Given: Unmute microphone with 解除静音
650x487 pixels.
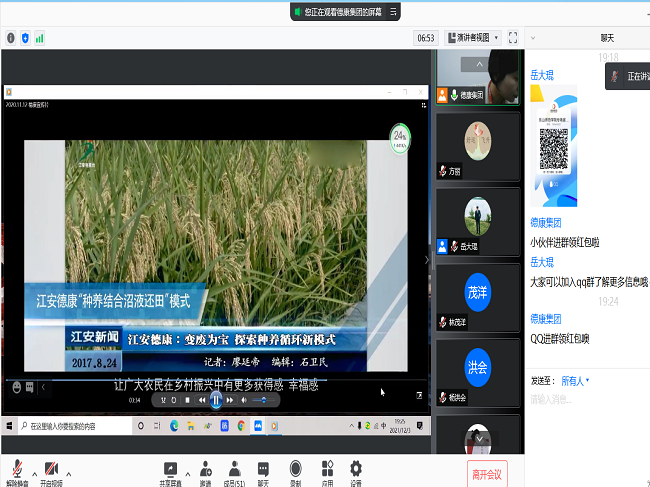Looking at the screenshot, I should point(17,473).
